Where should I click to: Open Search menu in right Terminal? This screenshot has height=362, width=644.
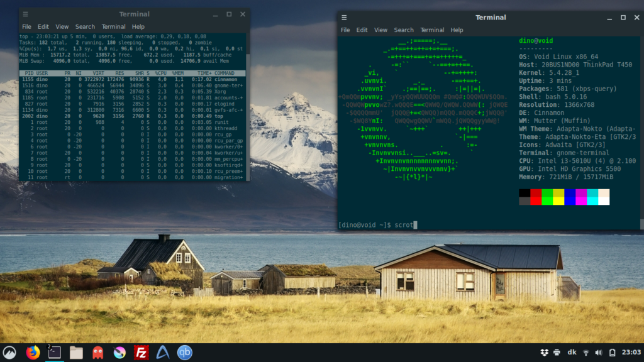(x=404, y=30)
